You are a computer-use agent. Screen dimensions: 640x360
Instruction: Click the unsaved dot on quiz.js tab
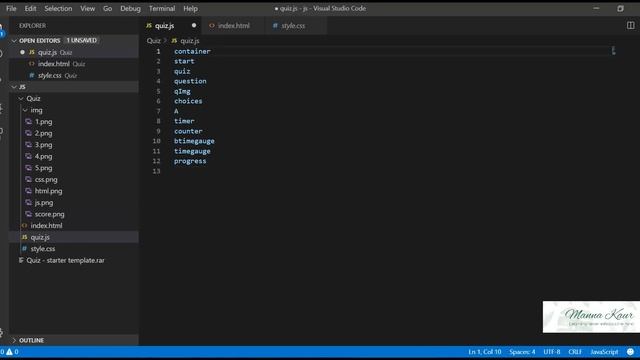(194, 25)
